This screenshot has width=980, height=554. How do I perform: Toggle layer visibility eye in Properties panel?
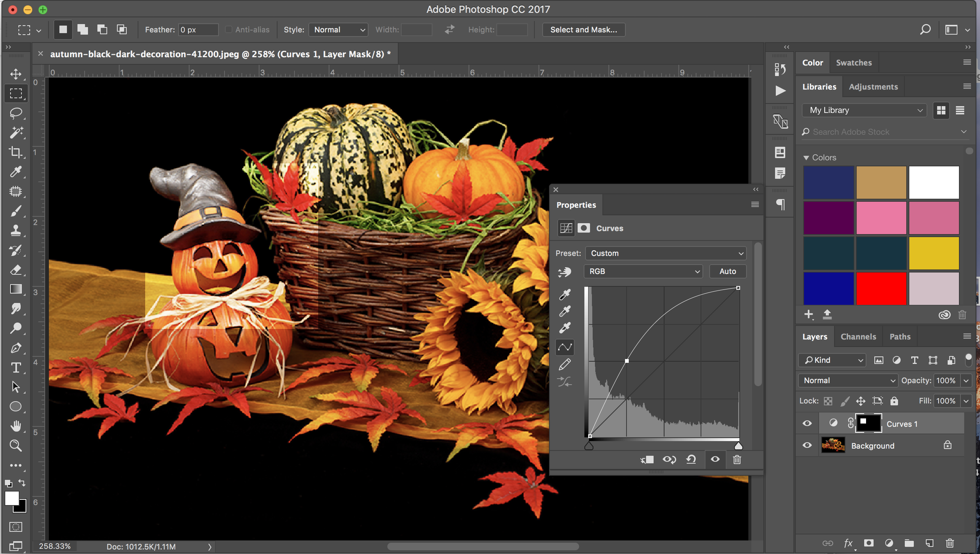[715, 460]
